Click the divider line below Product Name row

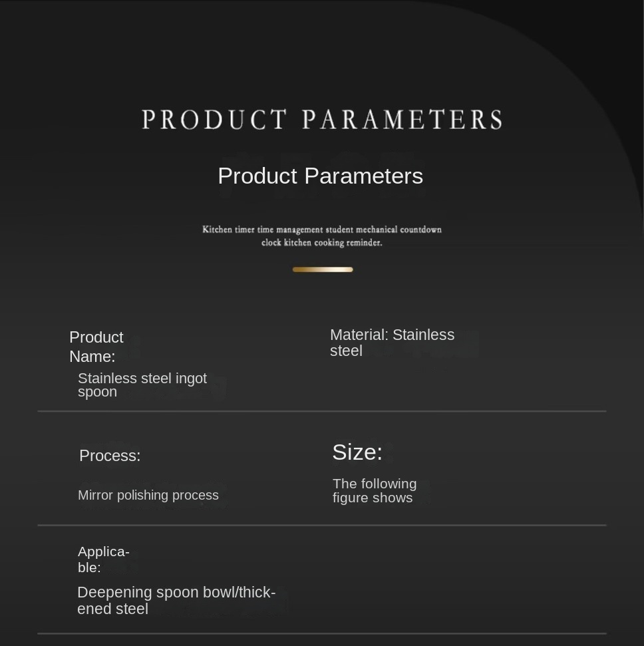(x=321, y=411)
